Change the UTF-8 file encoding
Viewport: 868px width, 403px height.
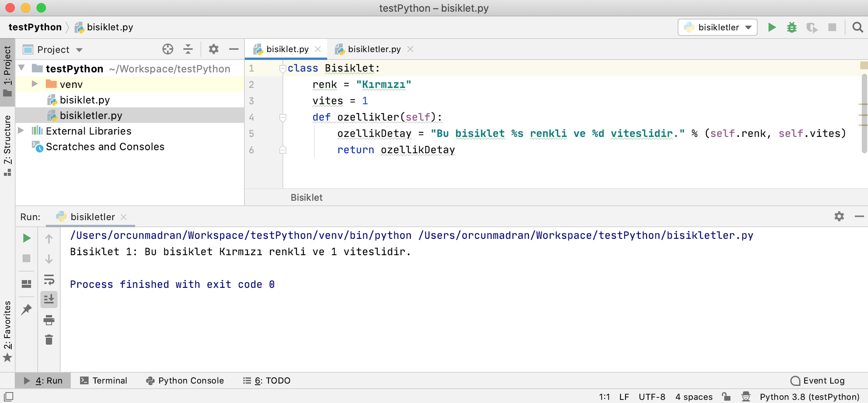652,397
